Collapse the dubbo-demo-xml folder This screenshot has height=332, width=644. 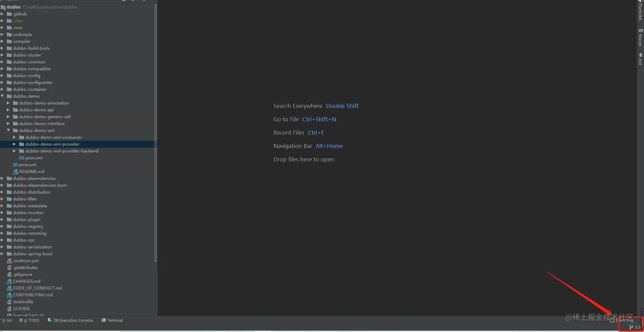click(8, 131)
